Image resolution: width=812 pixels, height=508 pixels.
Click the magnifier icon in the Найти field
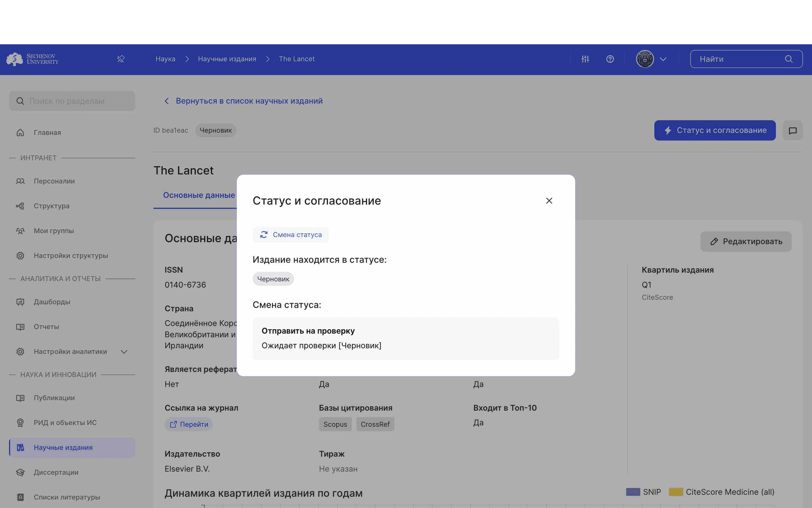click(x=789, y=59)
